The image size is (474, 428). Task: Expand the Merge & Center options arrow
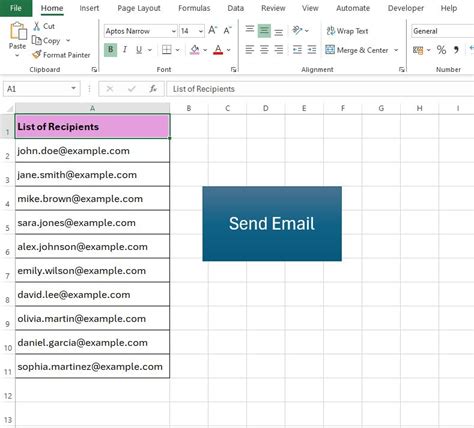coord(396,50)
